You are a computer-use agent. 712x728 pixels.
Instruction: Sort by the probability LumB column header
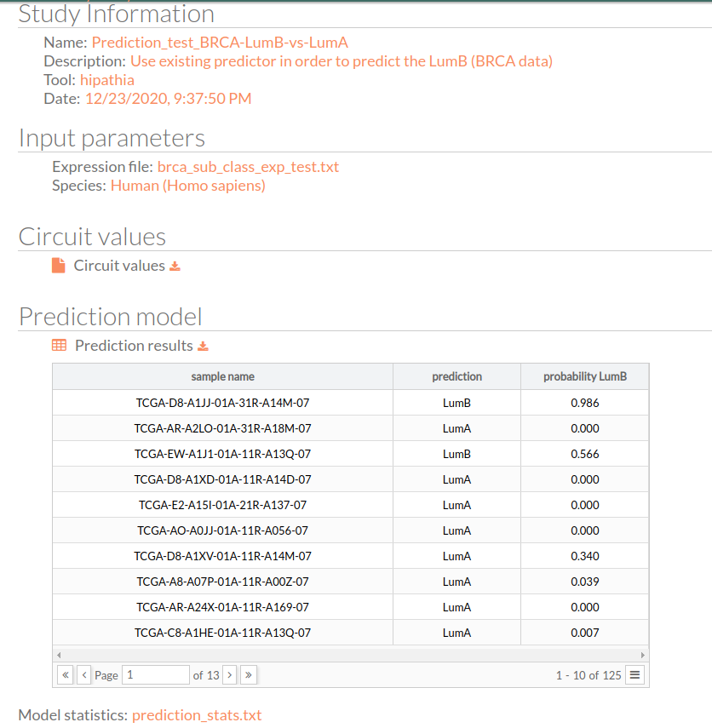coord(585,376)
